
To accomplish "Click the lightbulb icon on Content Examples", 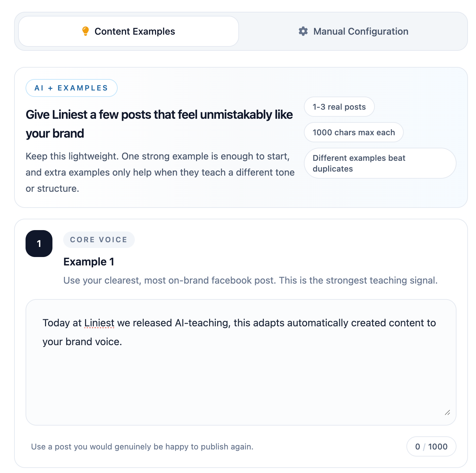I will [x=85, y=31].
